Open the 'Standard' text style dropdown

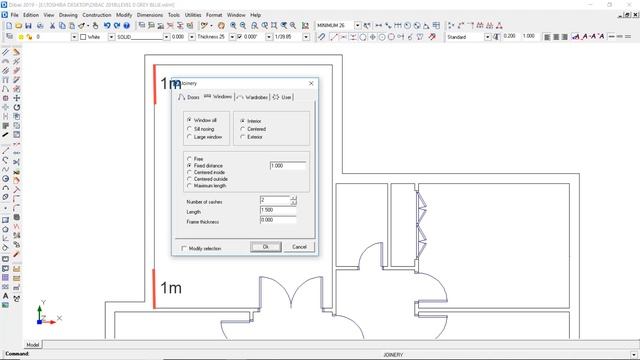click(487, 37)
